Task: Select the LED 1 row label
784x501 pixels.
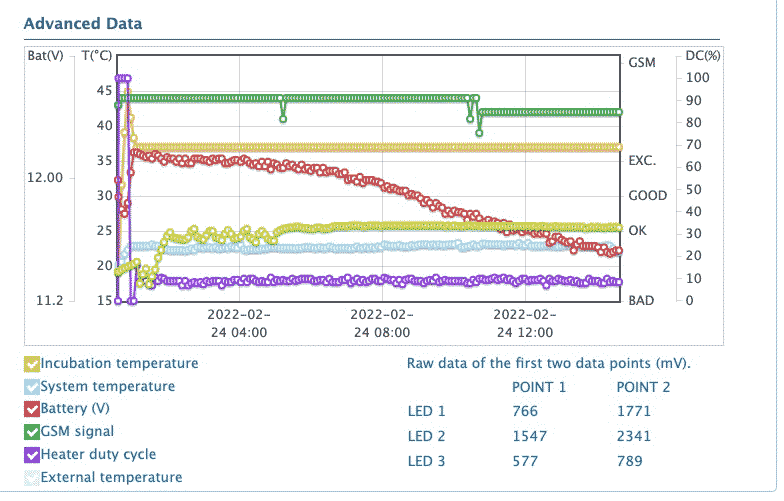Action: (428, 411)
